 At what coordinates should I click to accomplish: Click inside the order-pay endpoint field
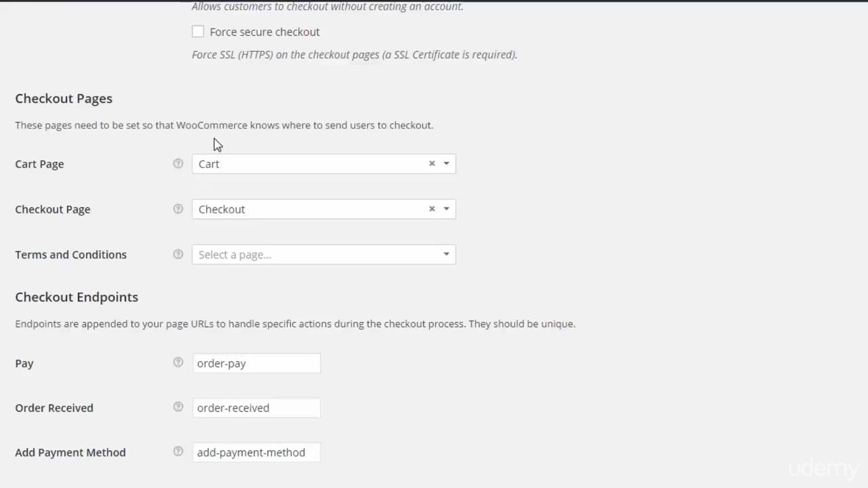click(x=256, y=363)
